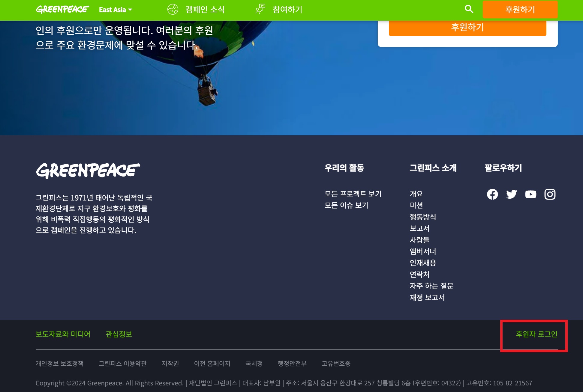This screenshot has width=583, height=392.
Task: Open 이전 홈페이지 link
Action: coord(212,364)
